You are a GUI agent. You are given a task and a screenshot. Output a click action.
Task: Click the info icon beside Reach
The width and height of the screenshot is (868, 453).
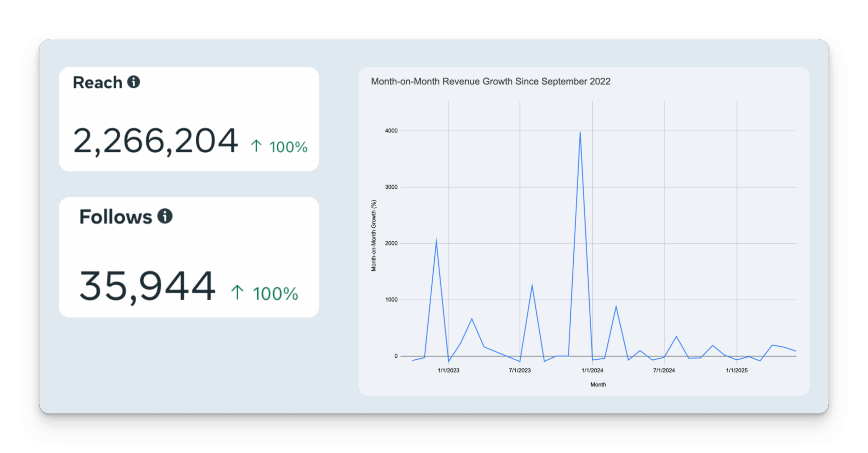coord(134,82)
